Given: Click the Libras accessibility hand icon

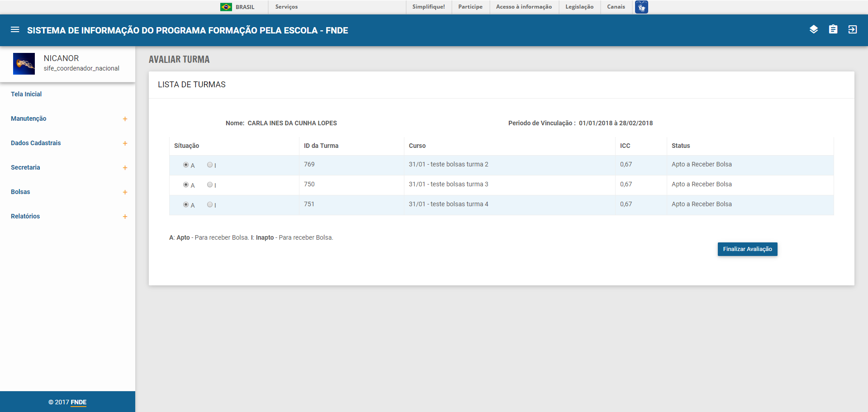Looking at the screenshot, I should pos(641,7).
